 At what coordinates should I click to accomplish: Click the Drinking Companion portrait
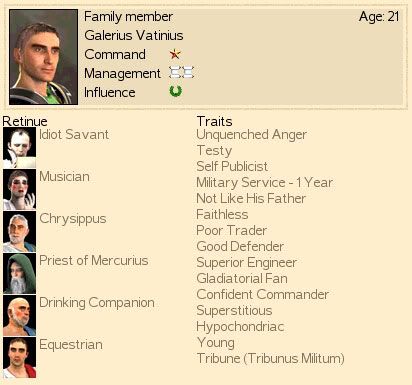click(x=19, y=315)
